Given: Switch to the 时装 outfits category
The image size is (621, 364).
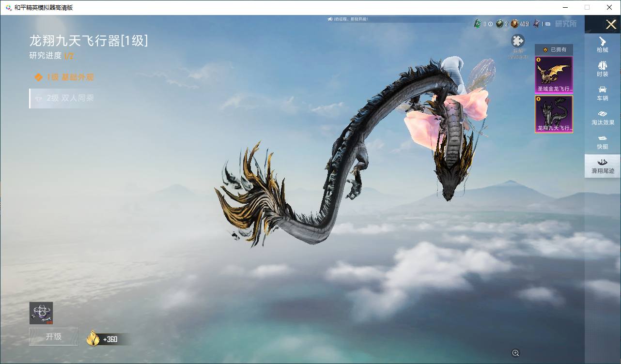Looking at the screenshot, I should point(603,69).
